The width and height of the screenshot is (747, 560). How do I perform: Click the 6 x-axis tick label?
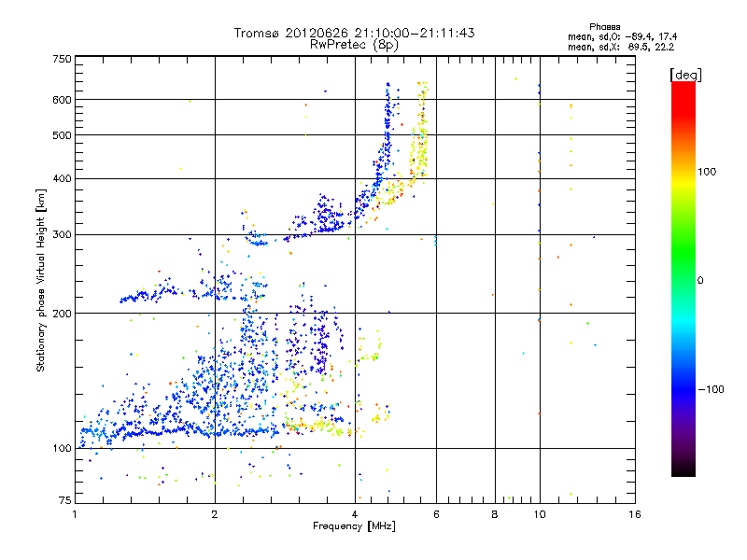(x=436, y=514)
